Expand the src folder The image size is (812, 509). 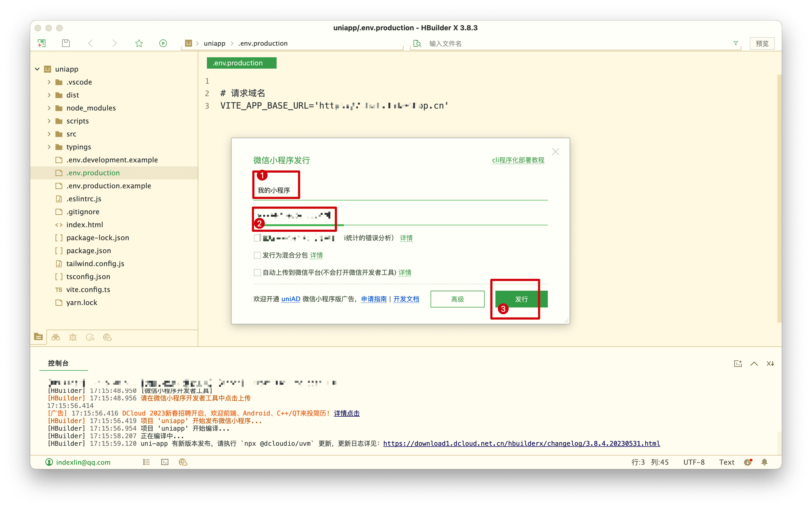[x=49, y=134]
